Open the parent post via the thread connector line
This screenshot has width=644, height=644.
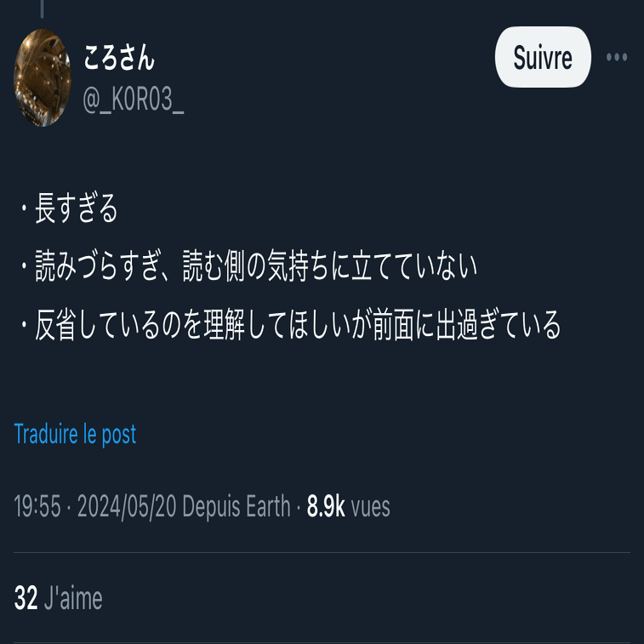(x=42, y=9)
